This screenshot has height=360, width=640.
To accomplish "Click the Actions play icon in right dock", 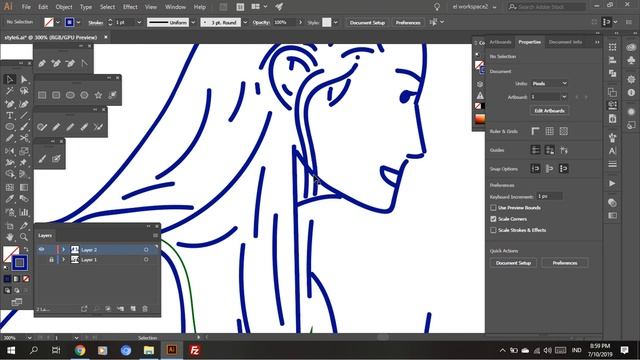I will tap(612, 184).
